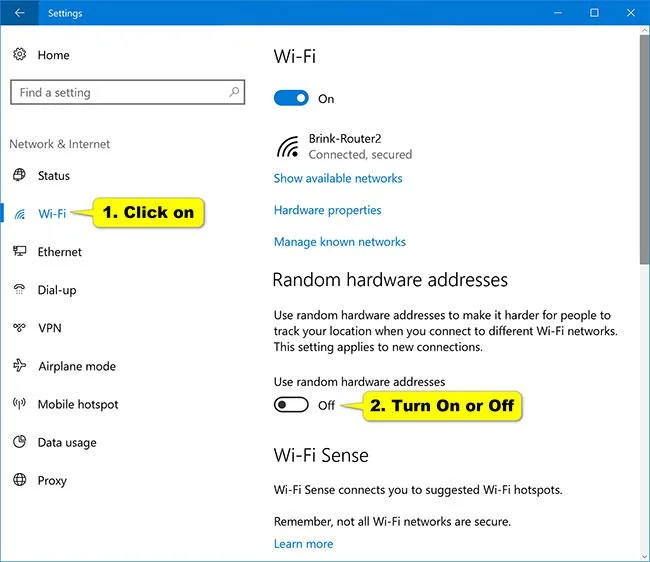The image size is (650, 562).
Task: Click the Find a setting search box
Action: tap(127, 92)
